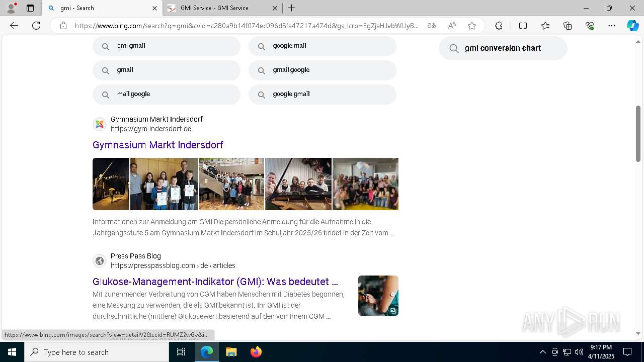The image size is (644, 362).
Task: Open the Windows Start menu
Action: pos(12,352)
